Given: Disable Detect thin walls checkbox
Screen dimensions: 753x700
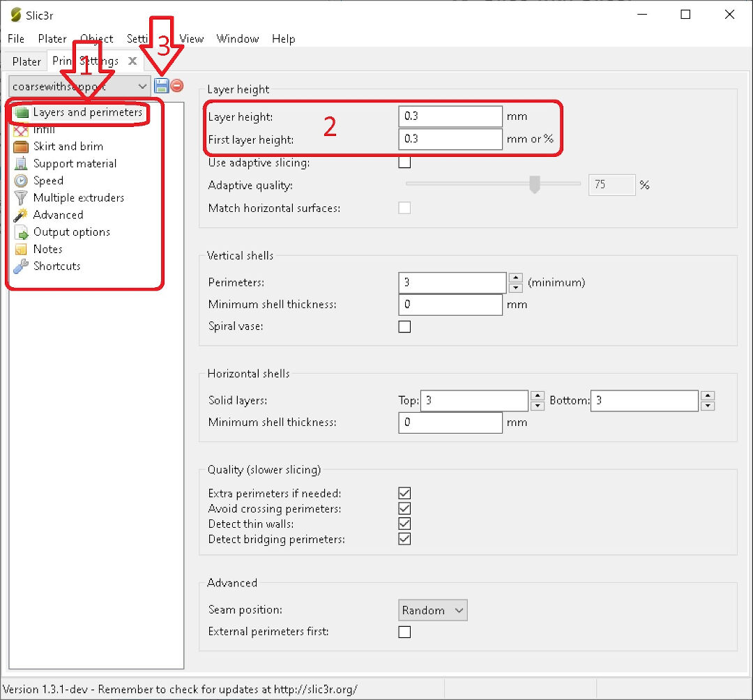Looking at the screenshot, I should coord(404,524).
